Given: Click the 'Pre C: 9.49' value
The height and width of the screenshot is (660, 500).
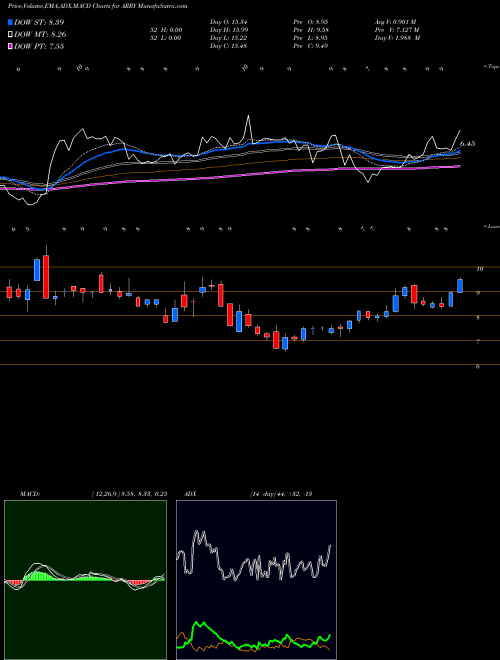Looking at the screenshot, I should [x=311, y=46].
